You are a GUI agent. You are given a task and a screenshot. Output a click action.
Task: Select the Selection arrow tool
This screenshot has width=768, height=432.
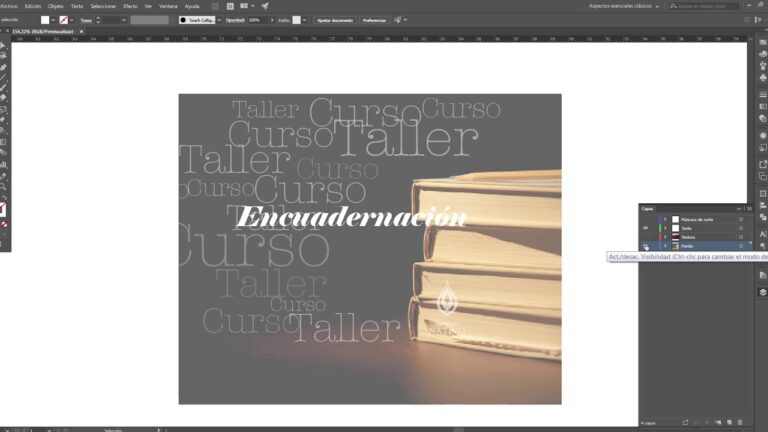coord(3,46)
